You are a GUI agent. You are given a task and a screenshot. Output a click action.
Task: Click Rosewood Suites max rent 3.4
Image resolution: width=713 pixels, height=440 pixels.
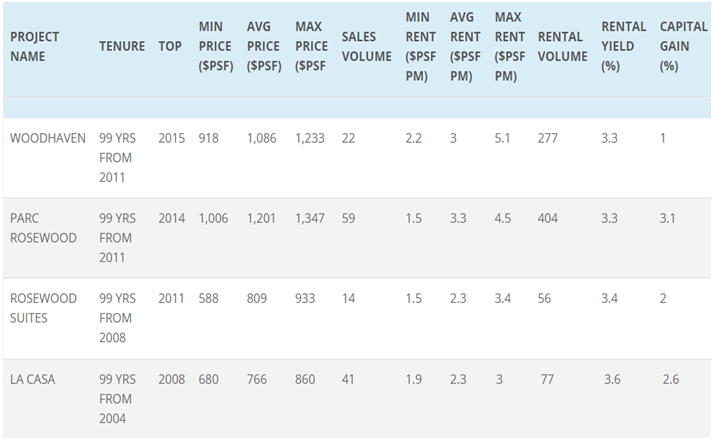click(x=502, y=299)
